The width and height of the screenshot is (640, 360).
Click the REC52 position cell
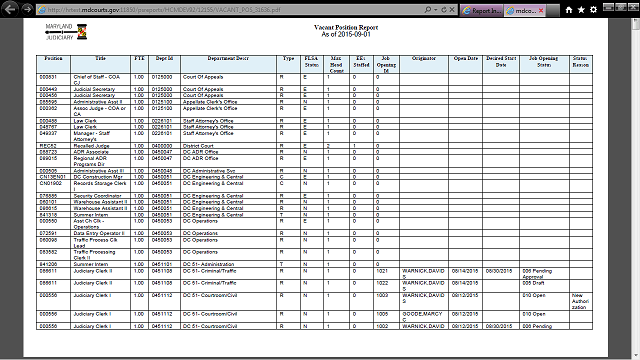point(53,146)
